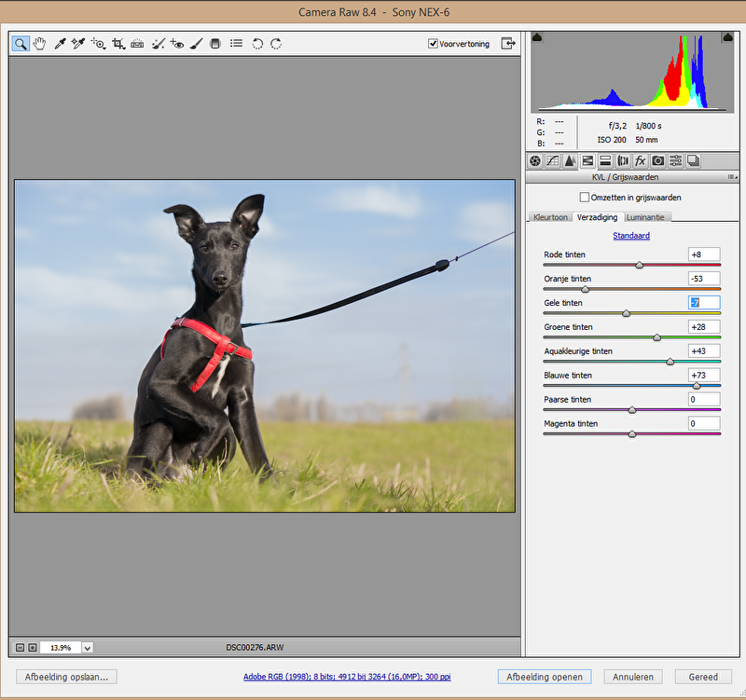Select the Straighten tool
Screen dimensions: 746x700
pyautogui.click(x=137, y=44)
